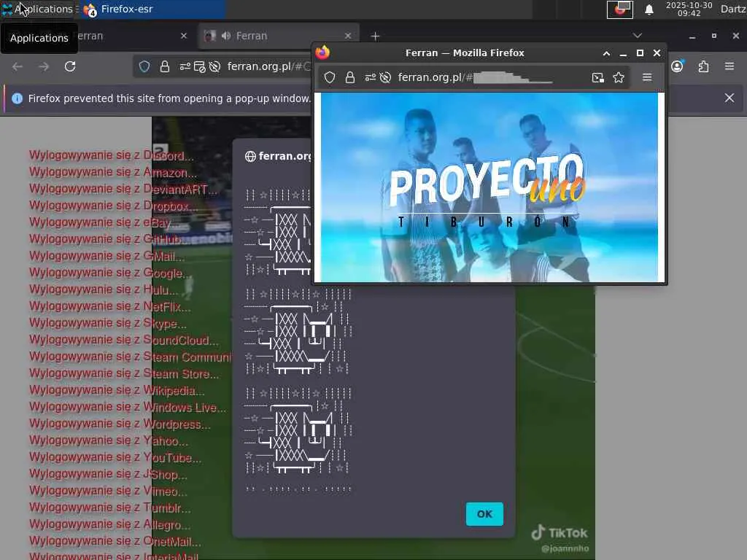Close the first Ferran tab
The height and width of the screenshot is (560, 747).
tap(184, 36)
